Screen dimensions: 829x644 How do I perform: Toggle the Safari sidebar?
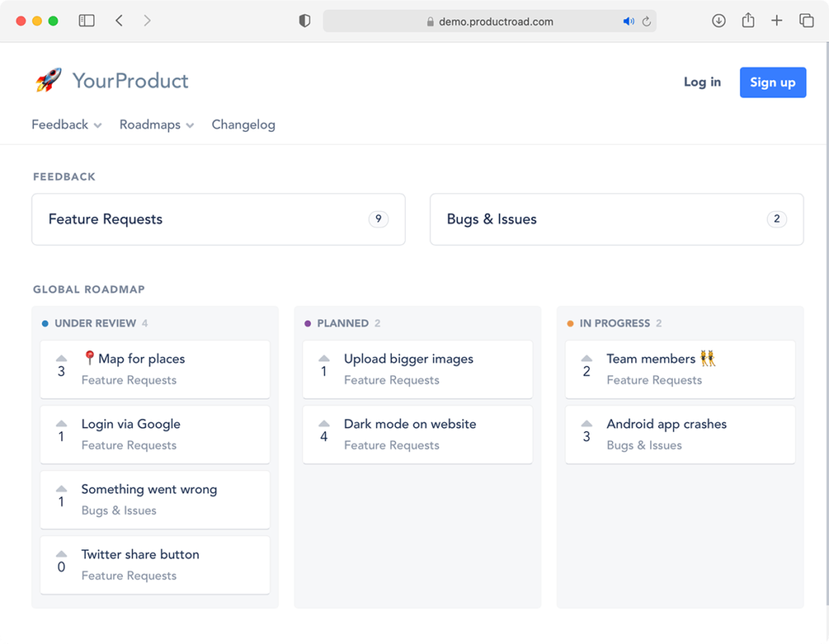click(87, 20)
